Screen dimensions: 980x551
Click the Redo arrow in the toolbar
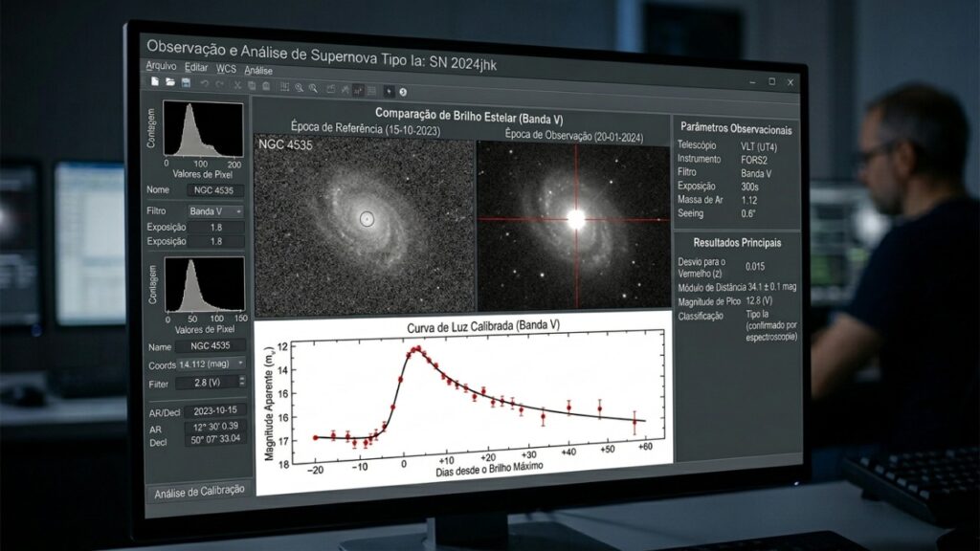point(219,84)
